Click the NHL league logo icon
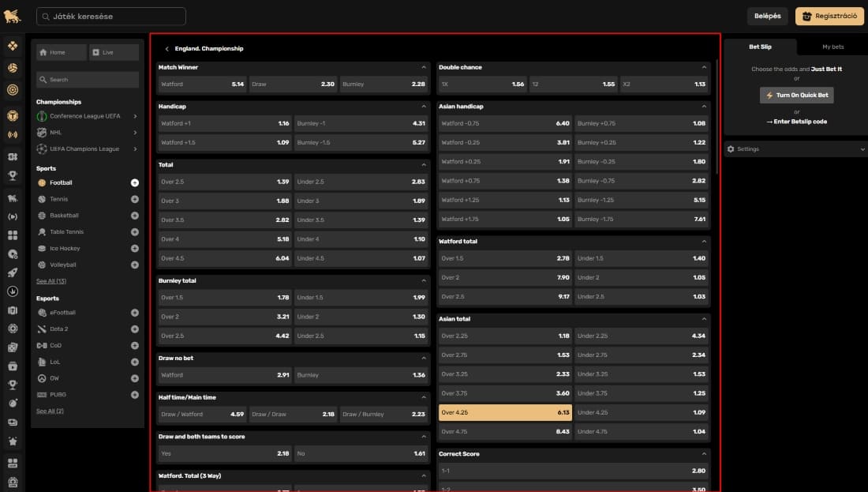868x492 pixels. (42, 133)
